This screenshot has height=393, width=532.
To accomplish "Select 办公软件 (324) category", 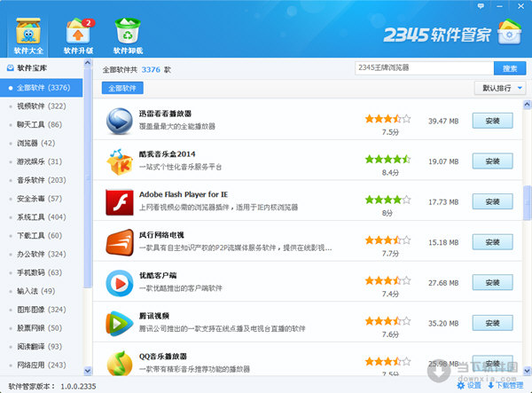I will click(41, 255).
